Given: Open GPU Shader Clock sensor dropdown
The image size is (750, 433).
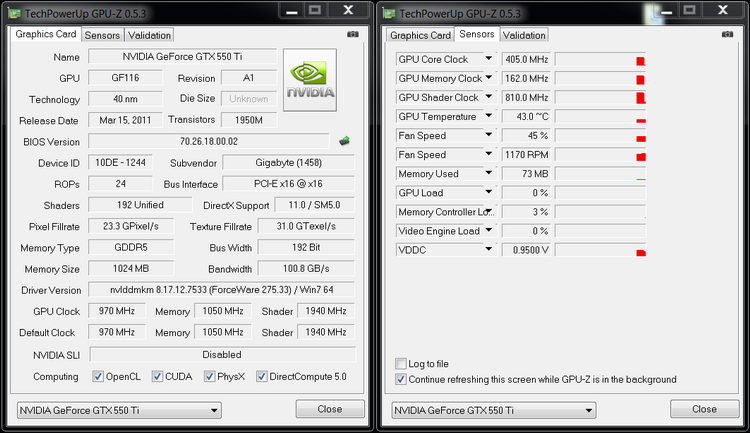Looking at the screenshot, I should (488, 97).
